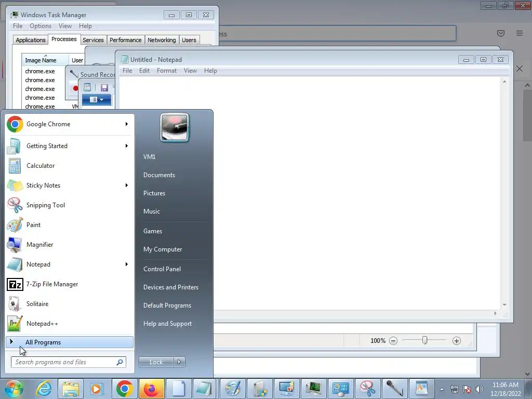Click the WordPad zoom slider thumb
The image size is (532, 399).
point(424,340)
